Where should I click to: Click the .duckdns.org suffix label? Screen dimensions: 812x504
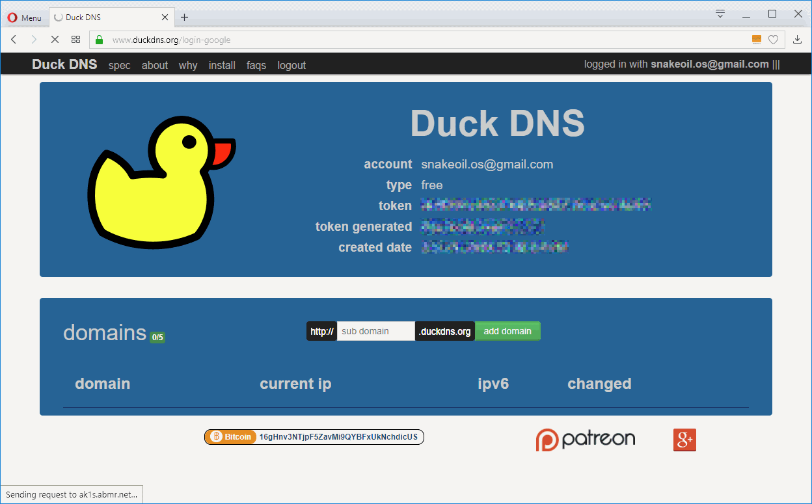coord(445,331)
